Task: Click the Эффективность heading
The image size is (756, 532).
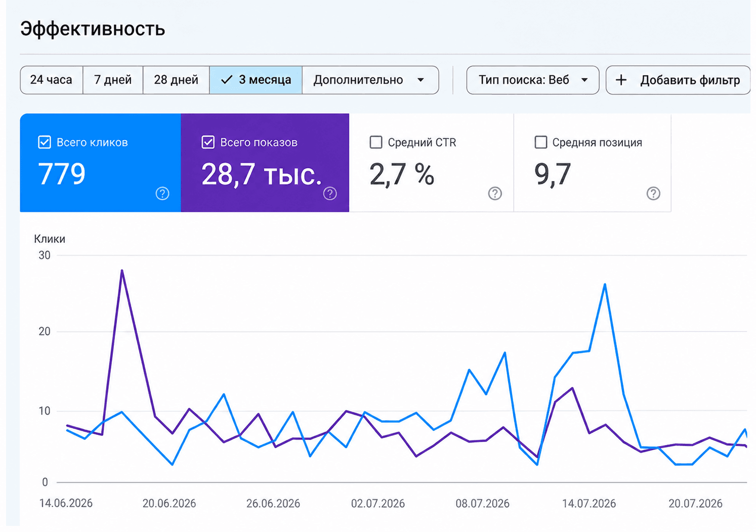Action: click(93, 29)
